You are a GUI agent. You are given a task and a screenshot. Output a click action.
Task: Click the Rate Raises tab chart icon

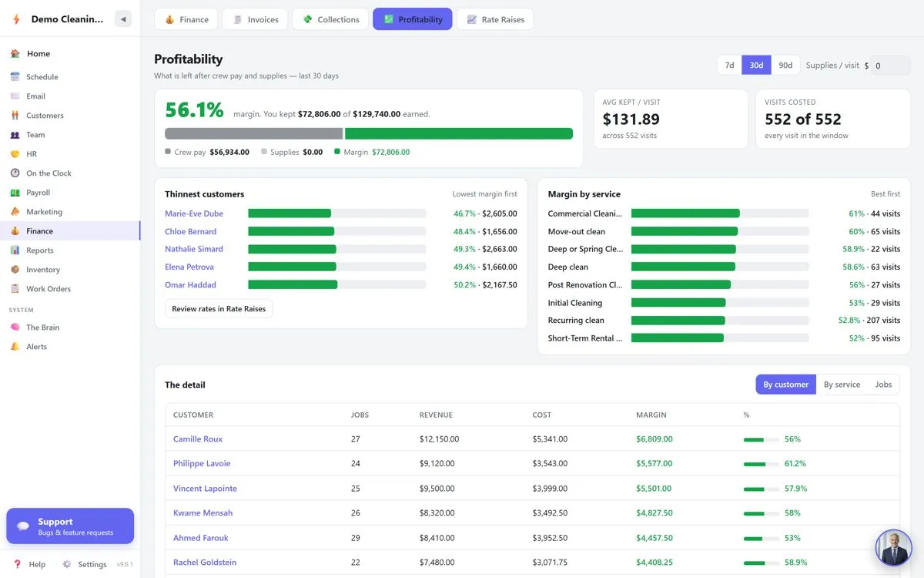(x=472, y=19)
